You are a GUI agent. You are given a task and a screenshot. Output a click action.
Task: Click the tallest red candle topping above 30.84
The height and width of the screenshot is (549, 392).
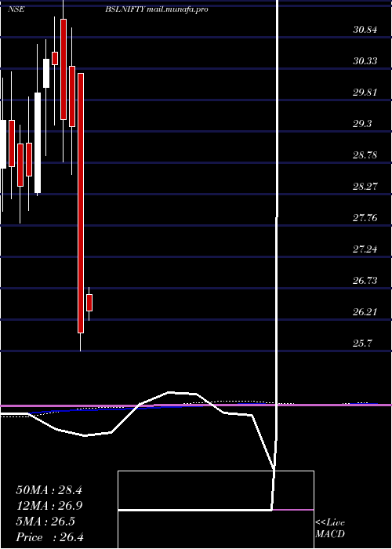tap(64, 69)
